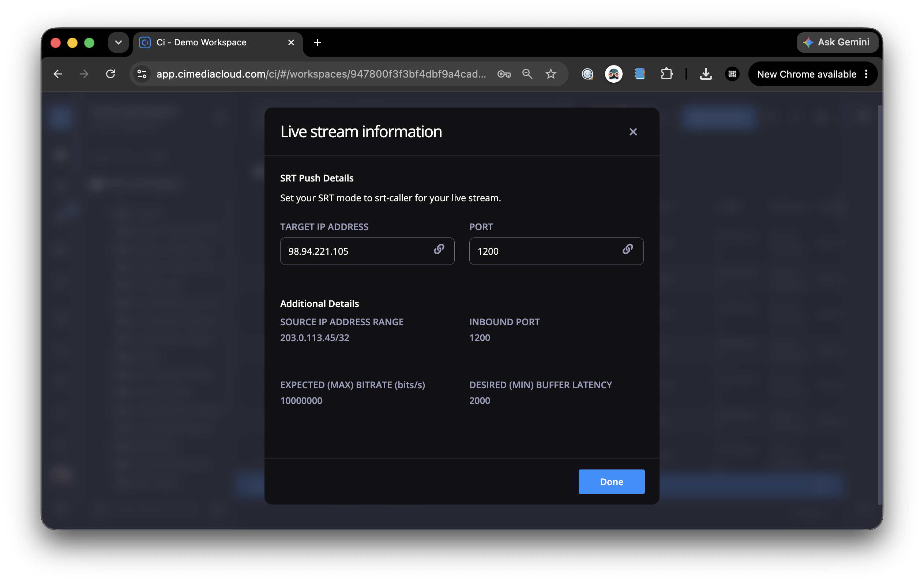Image resolution: width=924 pixels, height=584 pixels.
Task: Close the Live stream information dialog
Action: pyautogui.click(x=633, y=132)
